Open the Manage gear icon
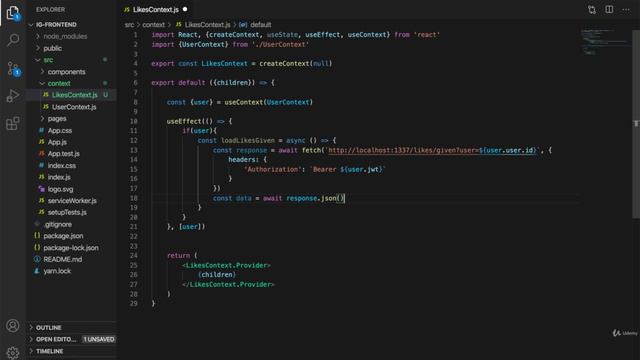This screenshot has width=640, height=360. [x=13, y=353]
